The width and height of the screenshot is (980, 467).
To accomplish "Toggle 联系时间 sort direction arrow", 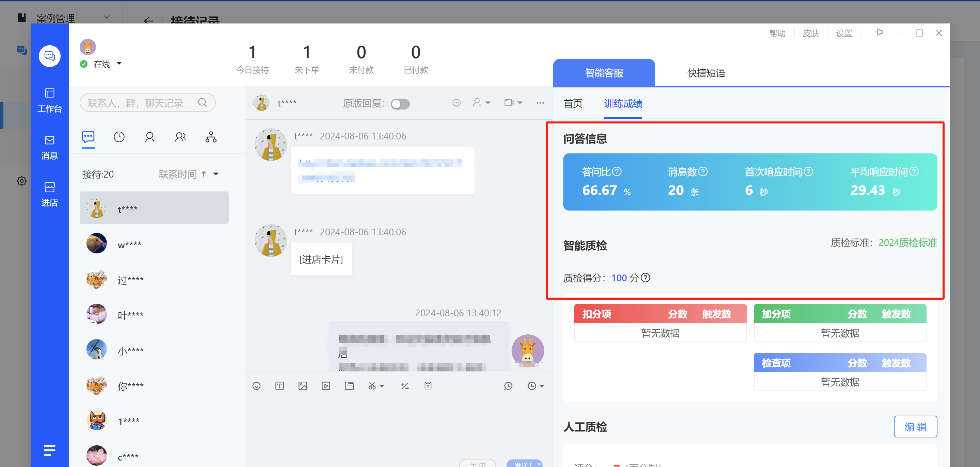I will [204, 174].
